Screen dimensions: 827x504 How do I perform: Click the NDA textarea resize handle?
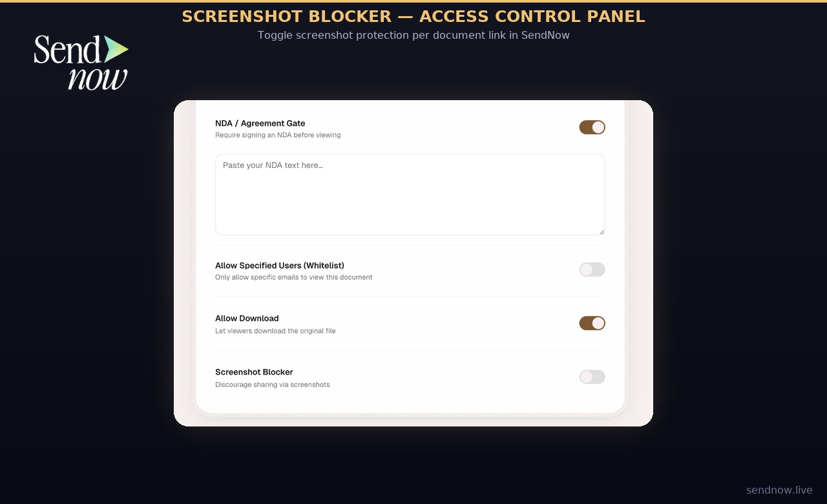(602, 231)
